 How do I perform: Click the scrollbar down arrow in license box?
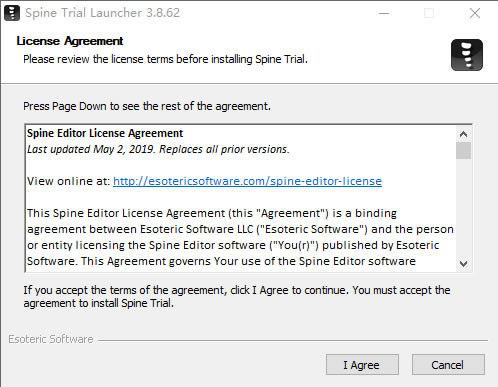pyautogui.click(x=463, y=263)
